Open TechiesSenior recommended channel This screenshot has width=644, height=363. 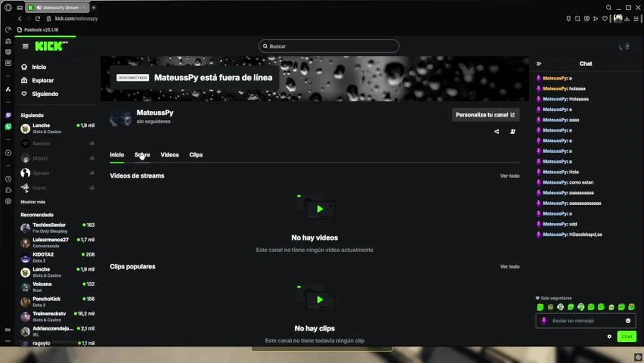tap(57, 228)
